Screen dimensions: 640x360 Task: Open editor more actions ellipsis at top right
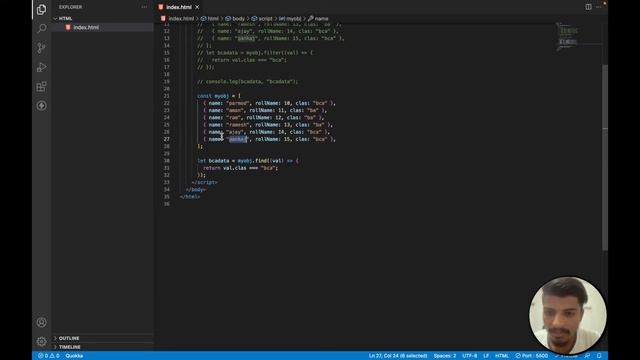598,7
